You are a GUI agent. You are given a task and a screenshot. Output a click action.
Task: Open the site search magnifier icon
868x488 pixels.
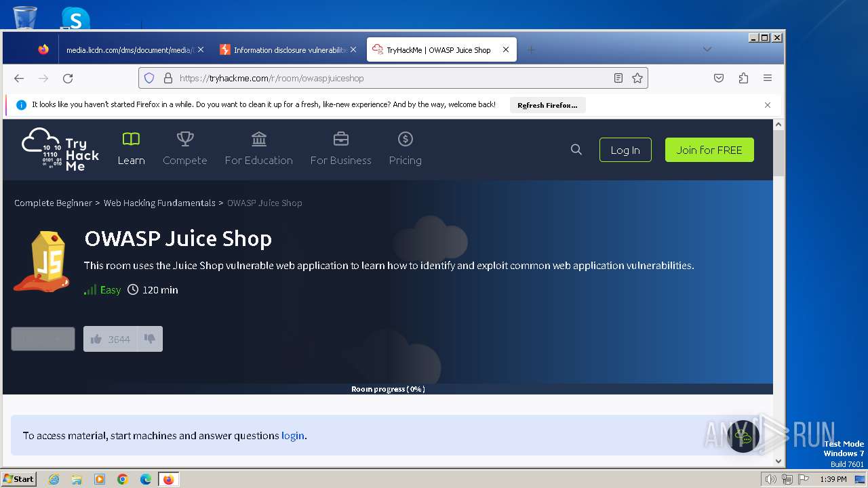click(576, 150)
